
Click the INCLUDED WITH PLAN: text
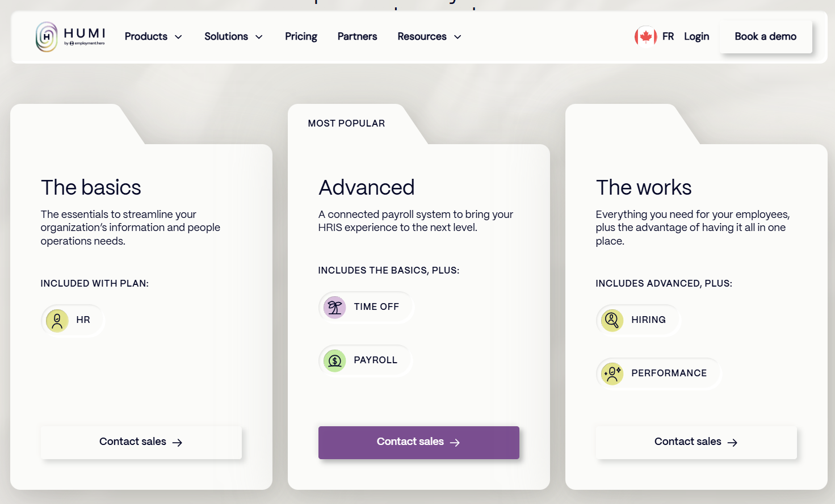(94, 284)
